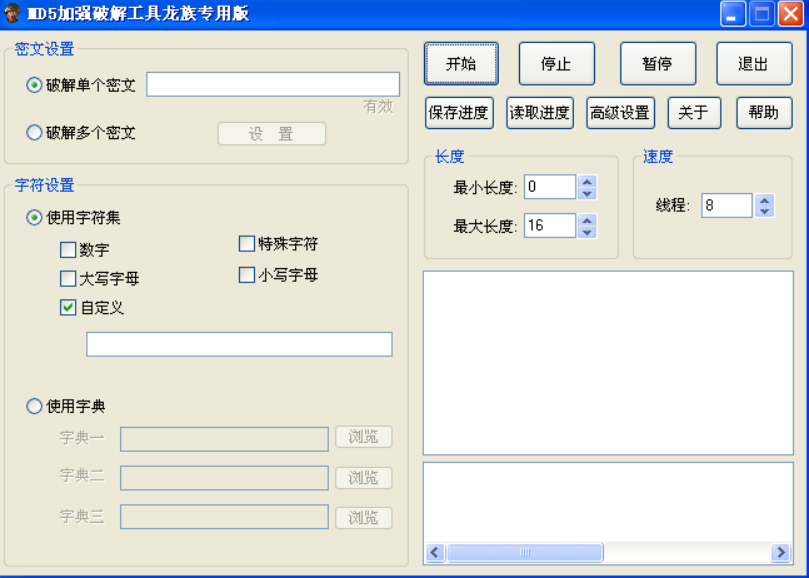This screenshot has height=578, width=809.
Task: Enable the 特殊字符 (special characters) checkbox
Action: (245, 243)
